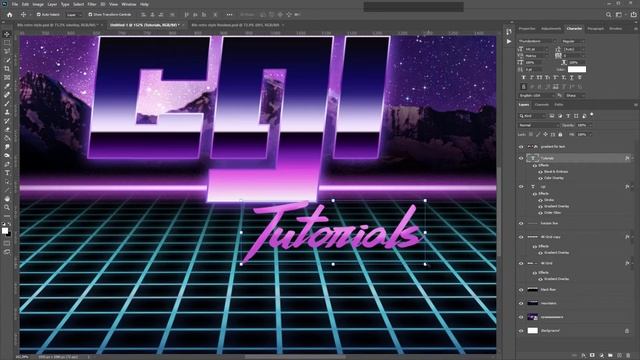
Task: Select the Move tool in the toolbox
Action: pos(7,34)
